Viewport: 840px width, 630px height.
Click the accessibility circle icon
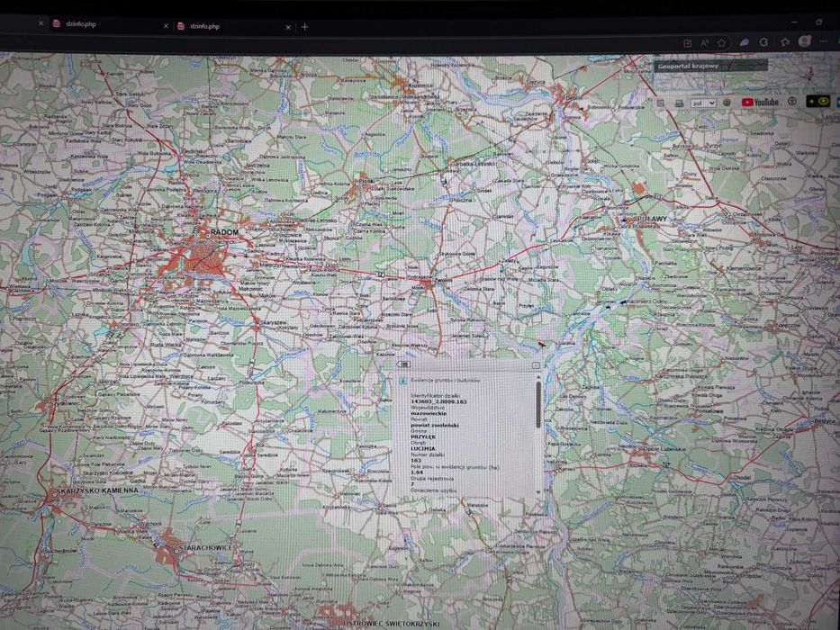point(791,101)
